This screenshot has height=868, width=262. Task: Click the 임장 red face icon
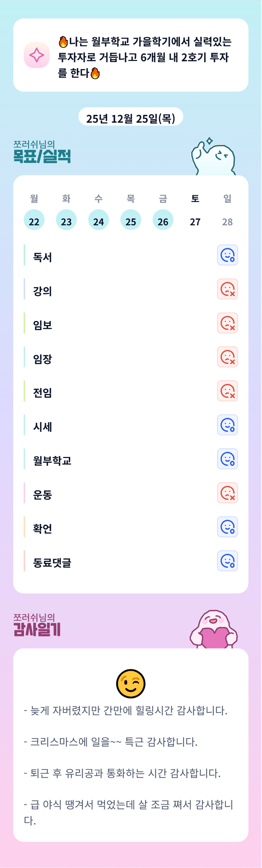(227, 357)
